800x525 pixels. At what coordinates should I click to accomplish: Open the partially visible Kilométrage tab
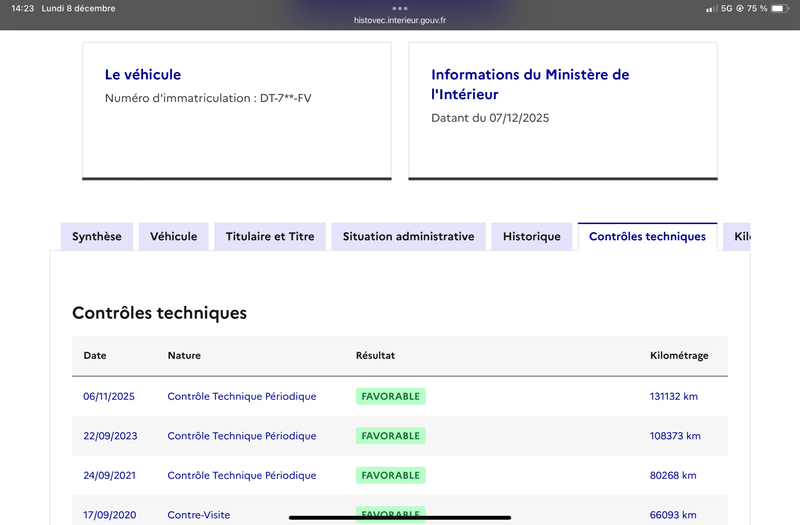[x=740, y=237]
